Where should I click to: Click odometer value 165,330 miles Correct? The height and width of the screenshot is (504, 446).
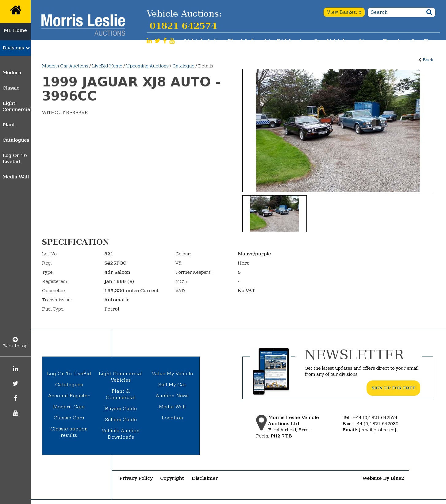[x=132, y=291]
